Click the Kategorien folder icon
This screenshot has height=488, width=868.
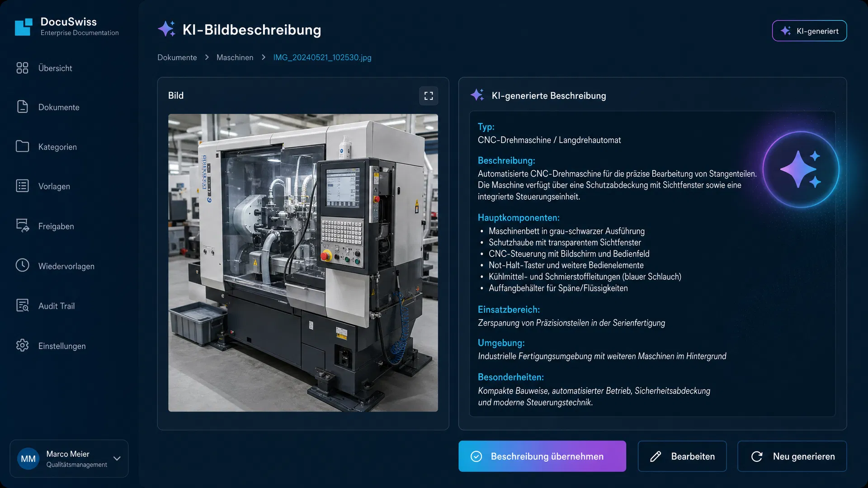(22, 146)
